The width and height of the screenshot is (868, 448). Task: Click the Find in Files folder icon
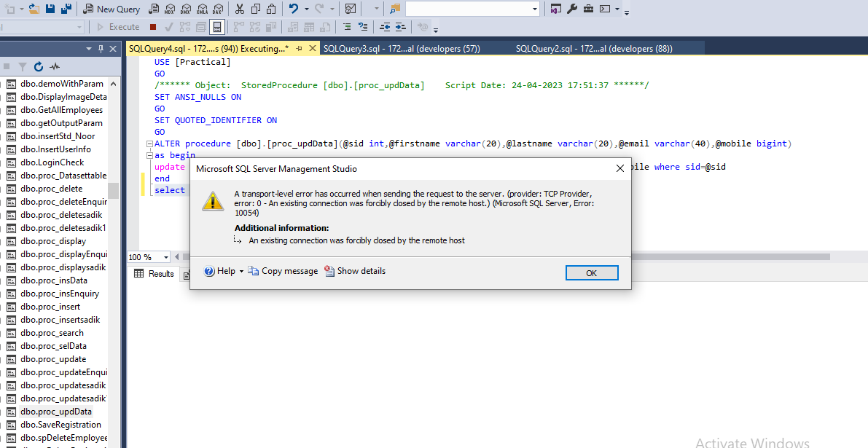395,9
